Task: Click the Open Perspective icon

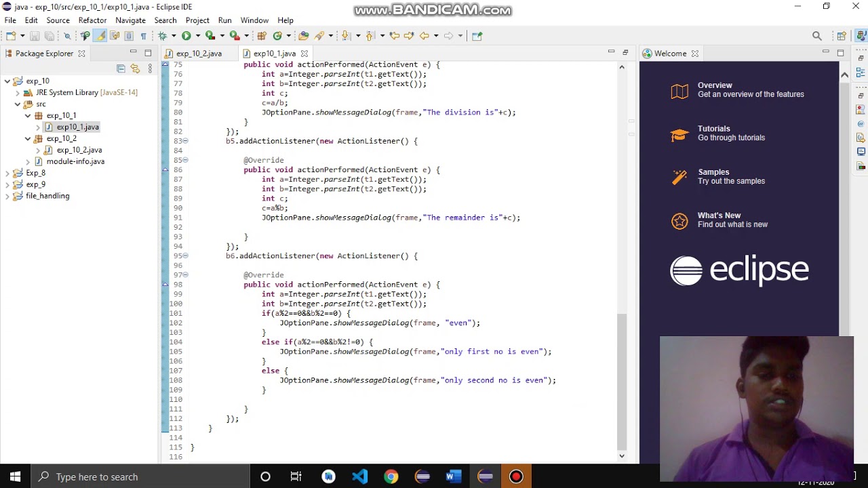Action: coord(842,36)
